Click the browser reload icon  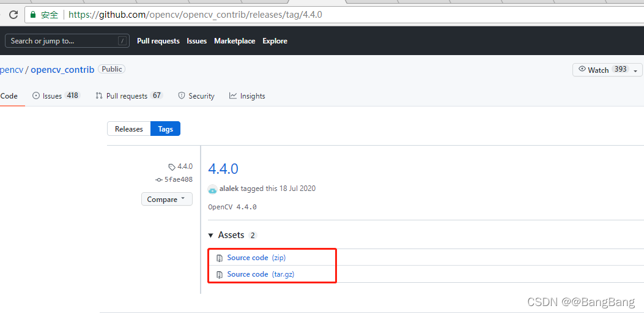click(x=13, y=15)
